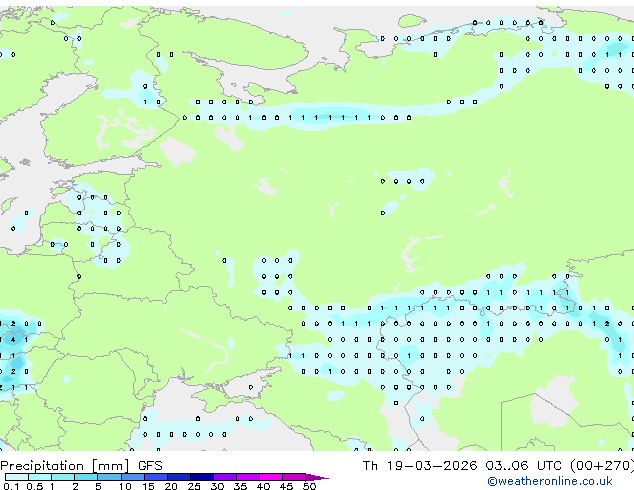Click the 'GFS' model label
This screenshot has height=490, width=634.
click(150, 466)
